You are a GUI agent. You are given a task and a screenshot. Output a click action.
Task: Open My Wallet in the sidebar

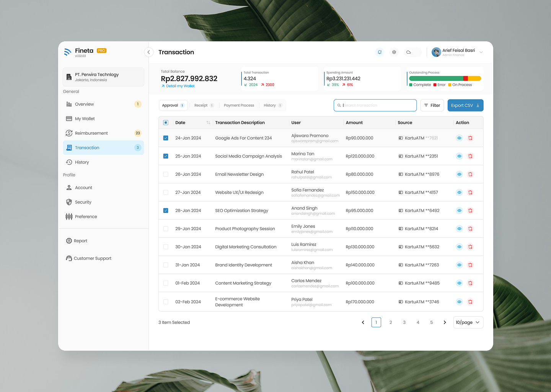click(103, 119)
